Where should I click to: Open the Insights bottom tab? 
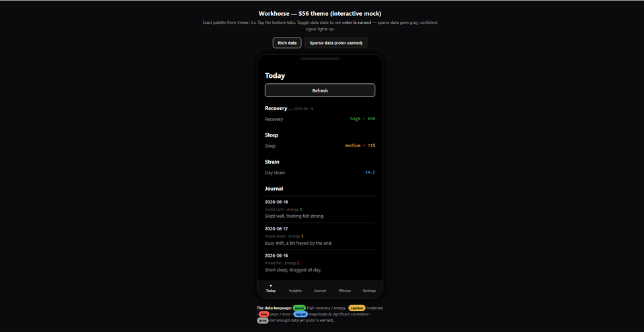tap(295, 289)
